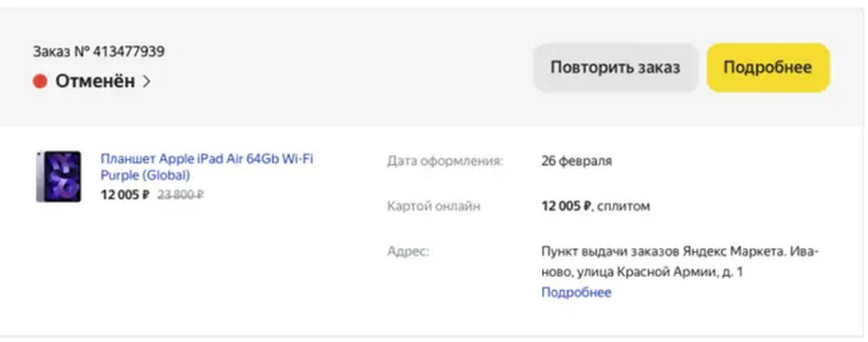Image resolution: width=868 pixels, height=342 pixels.
Task: Click the word сплитом in the payment row
Action: coord(624,207)
